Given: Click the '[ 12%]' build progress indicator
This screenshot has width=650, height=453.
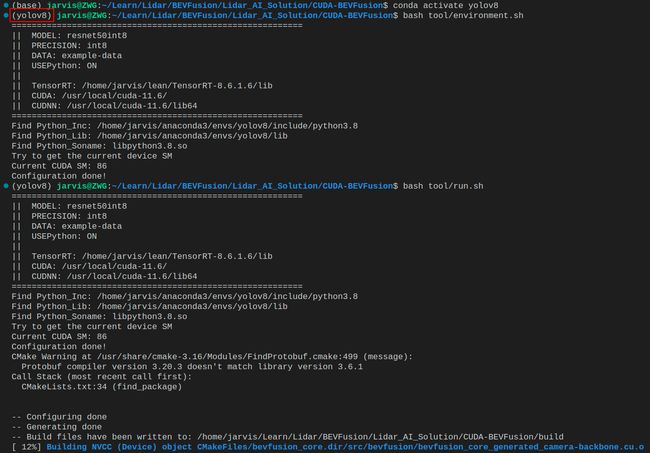Looking at the screenshot, I should [27, 447].
